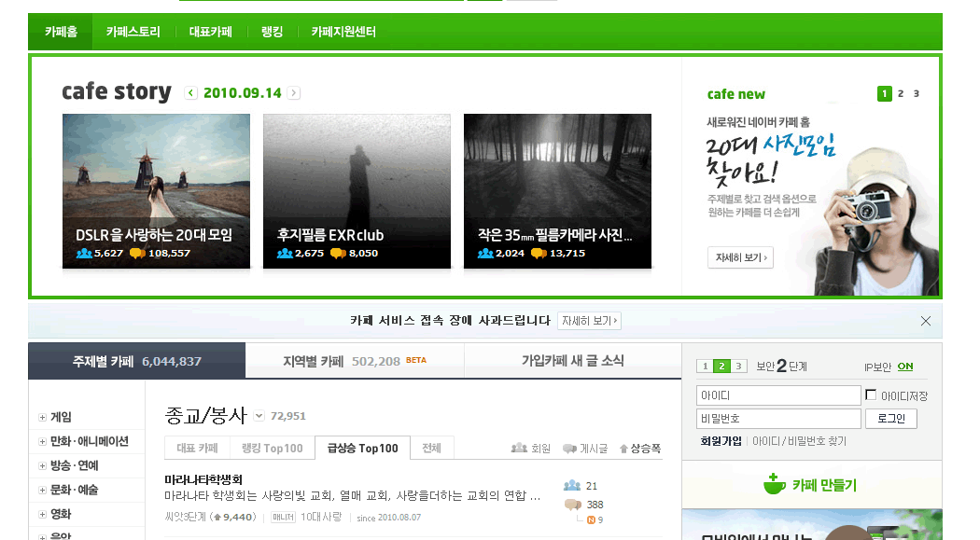Switch to 랭킹 Top100 tab
The image size is (980, 540).
pos(272,449)
